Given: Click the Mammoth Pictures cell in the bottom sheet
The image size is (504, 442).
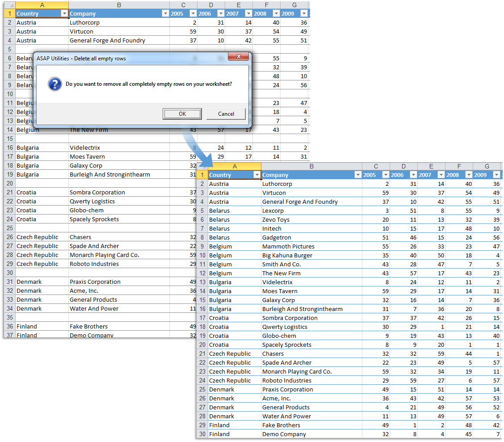Looking at the screenshot, I should click(311, 246).
